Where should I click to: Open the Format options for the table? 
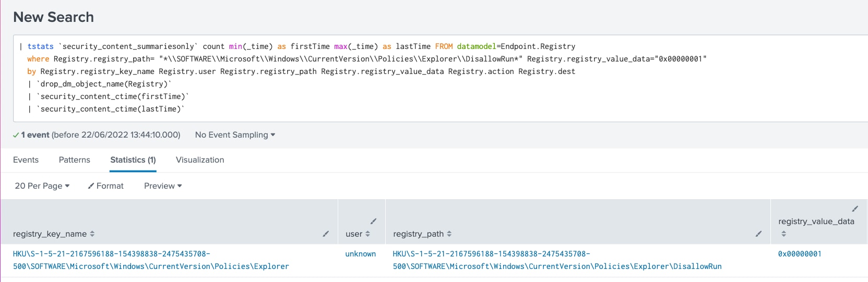tap(106, 186)
